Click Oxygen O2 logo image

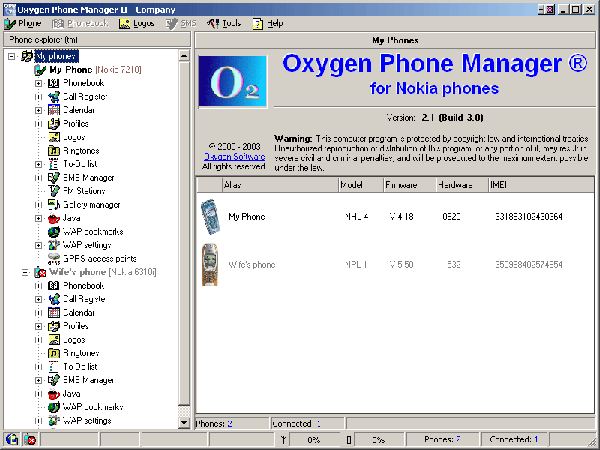[x=233, y=82]
